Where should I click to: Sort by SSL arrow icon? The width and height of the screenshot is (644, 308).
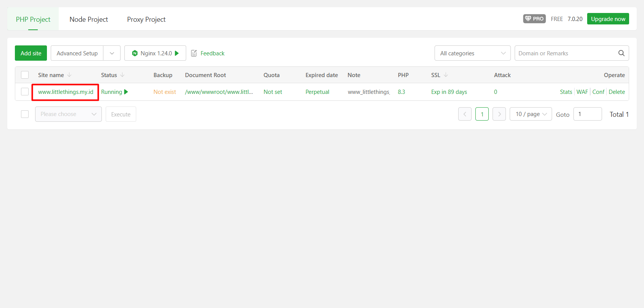[446, 75]
